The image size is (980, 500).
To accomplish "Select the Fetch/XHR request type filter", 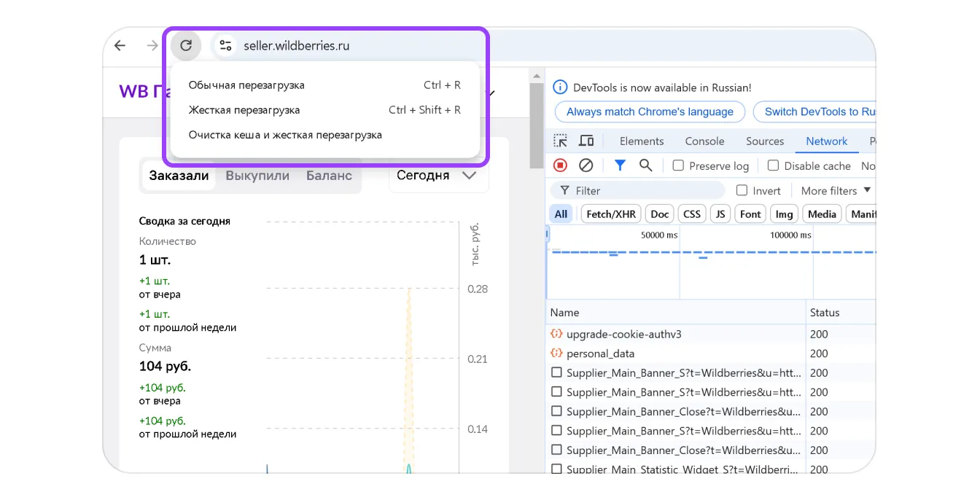I will click(611, 214).
